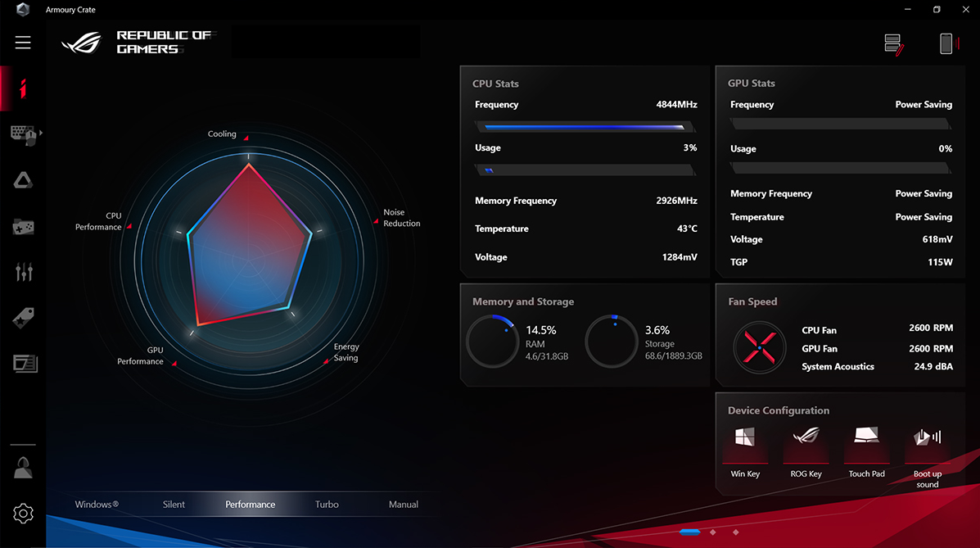Open the Settings gear icon
The width and height of the screenshot is (980, 548).
coord(23,514)
